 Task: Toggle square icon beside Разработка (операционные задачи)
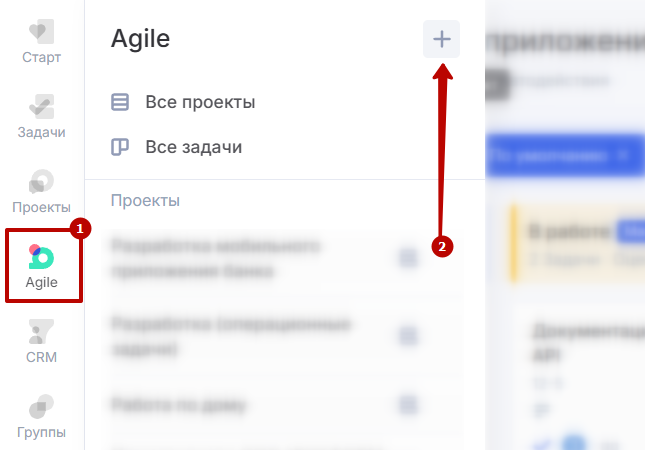point(408,336)
